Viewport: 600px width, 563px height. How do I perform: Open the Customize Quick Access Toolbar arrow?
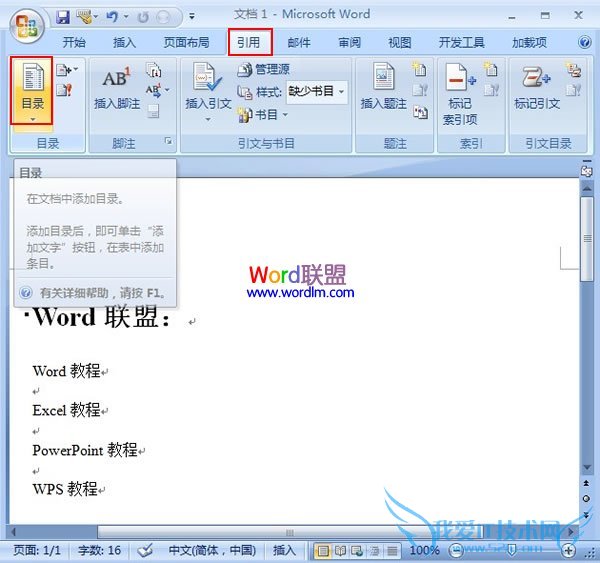pos(192,16)
